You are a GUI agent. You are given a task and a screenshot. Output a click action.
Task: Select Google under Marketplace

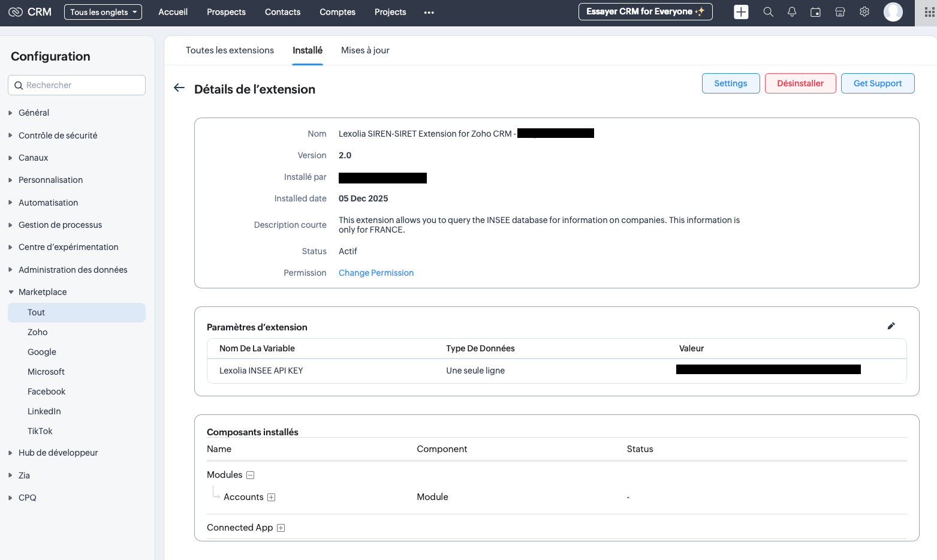(42, 352)
